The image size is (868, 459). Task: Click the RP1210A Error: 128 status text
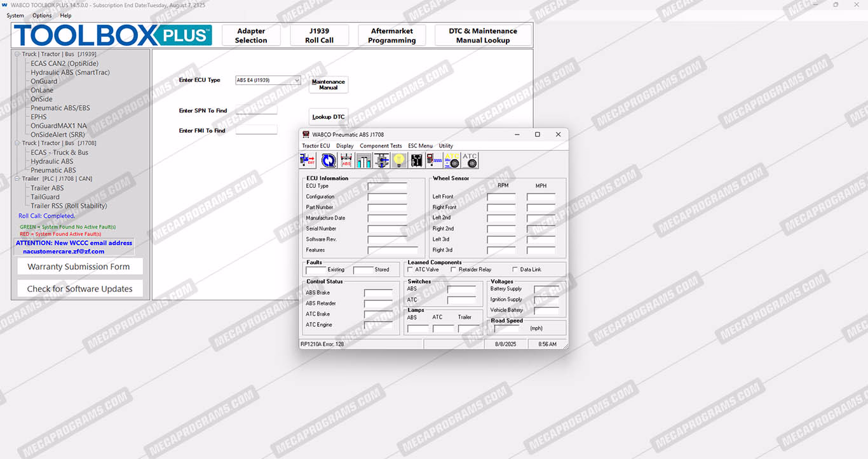tap(322, 344)
